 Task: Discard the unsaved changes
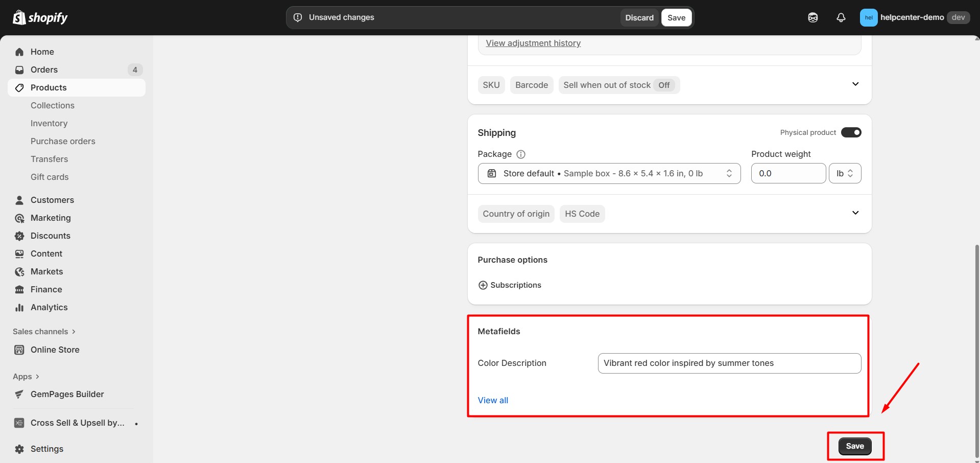click(x=639, y=17)
